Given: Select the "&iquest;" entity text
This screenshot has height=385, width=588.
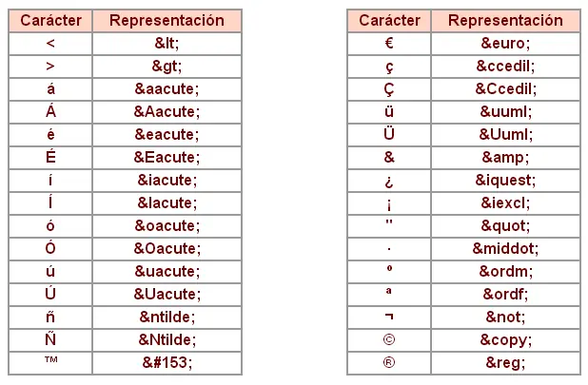Looking at the screenshot, I should click(505, 180).
